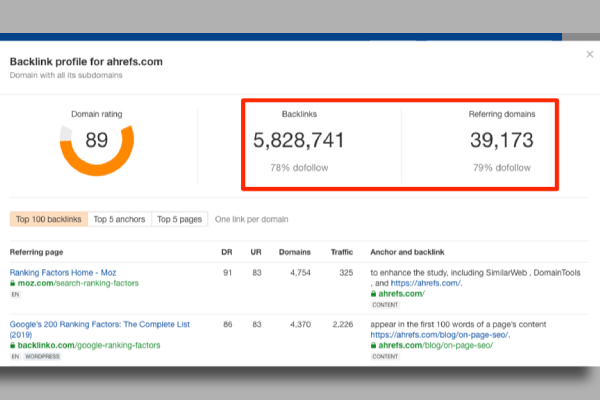Click the EN tag under moz.com
This screenshot has height=400, width=600.
coord(15,294)
